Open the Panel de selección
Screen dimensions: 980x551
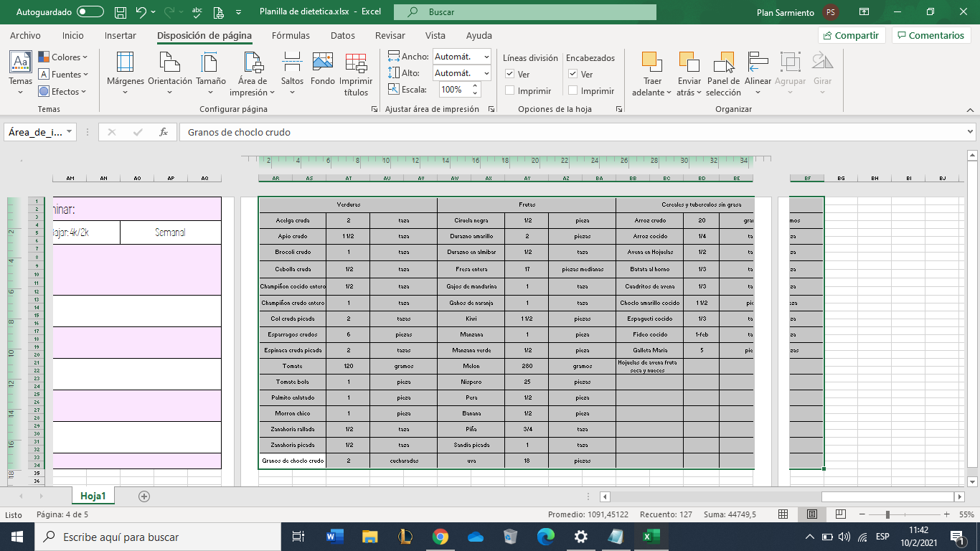pos(723,73)
